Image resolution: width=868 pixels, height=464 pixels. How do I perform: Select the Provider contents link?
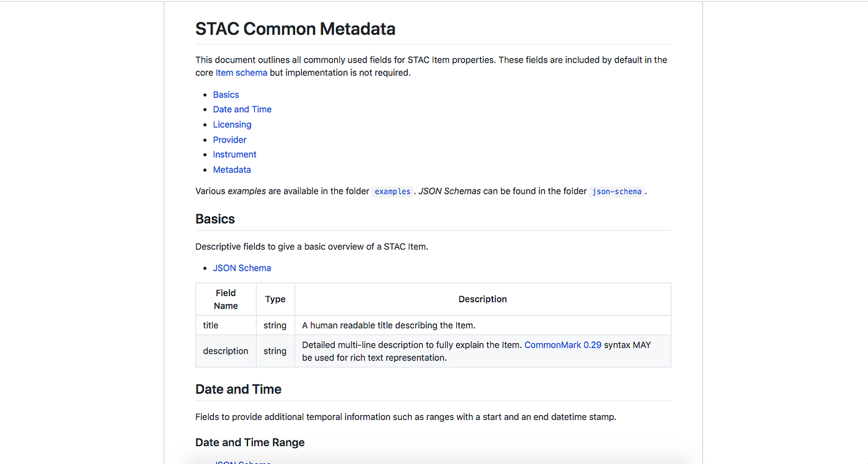[x=229, y=139]
